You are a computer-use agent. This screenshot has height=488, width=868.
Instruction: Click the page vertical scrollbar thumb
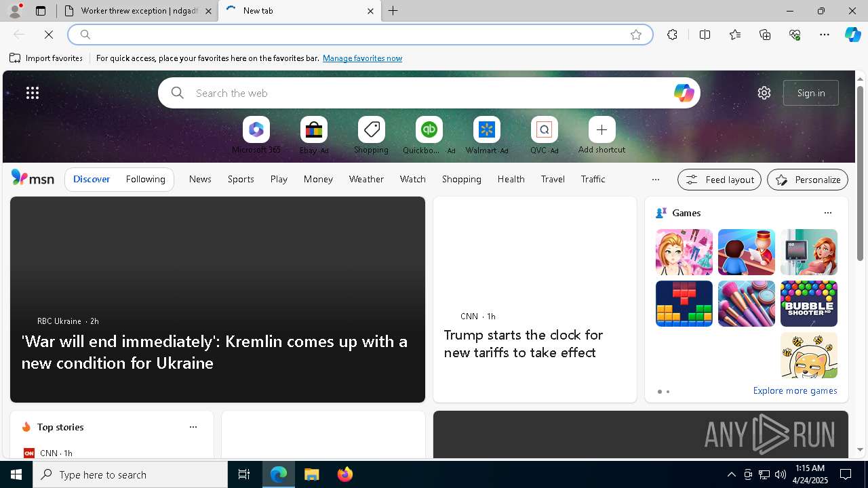pos(860,173)
